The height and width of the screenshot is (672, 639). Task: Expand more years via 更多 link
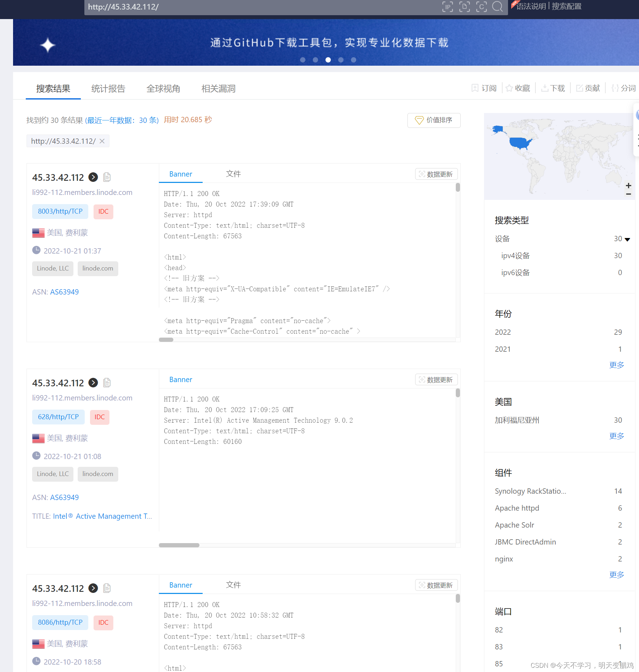pos(616,365)
